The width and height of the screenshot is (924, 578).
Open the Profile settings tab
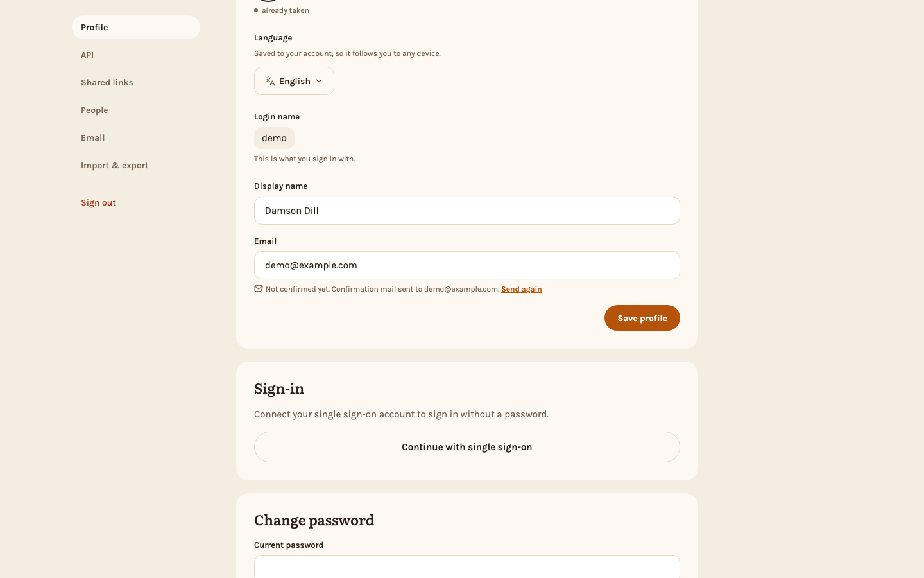pos(136,27)
